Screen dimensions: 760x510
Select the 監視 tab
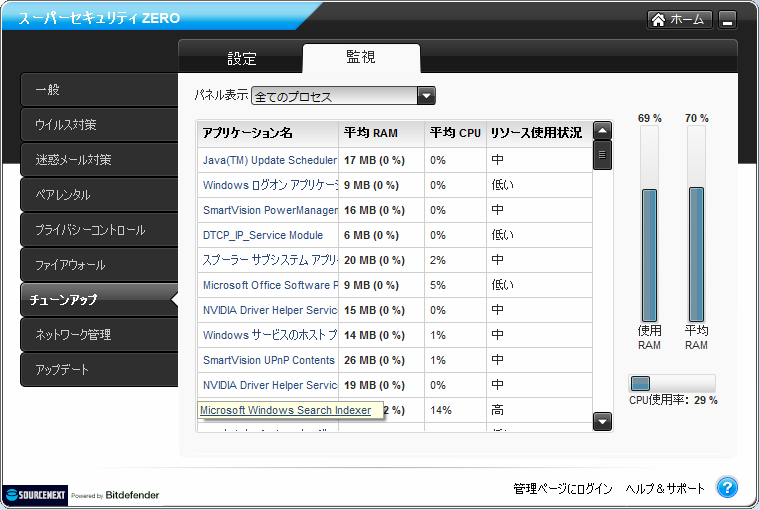(x=361, y=57)
